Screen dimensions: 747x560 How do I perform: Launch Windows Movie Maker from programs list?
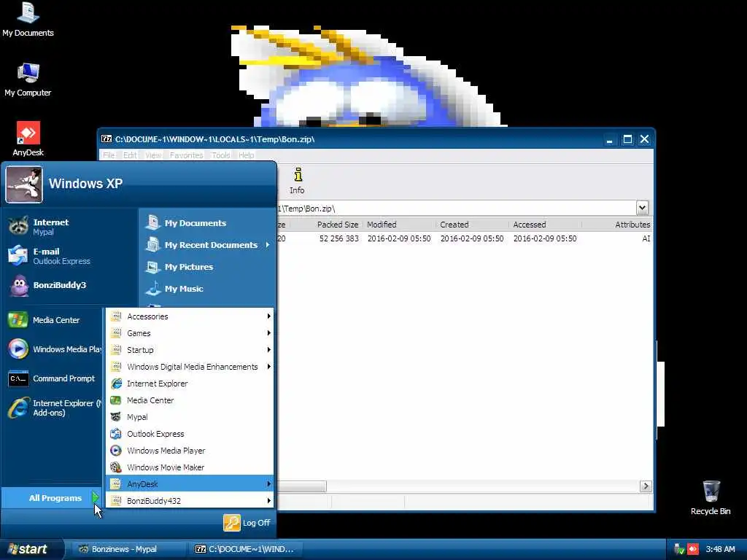(190, 467)
